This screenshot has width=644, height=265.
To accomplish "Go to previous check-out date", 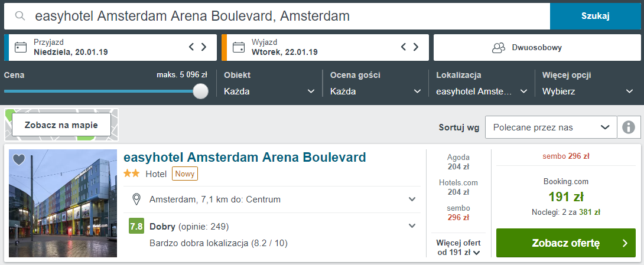I will 404,47.
